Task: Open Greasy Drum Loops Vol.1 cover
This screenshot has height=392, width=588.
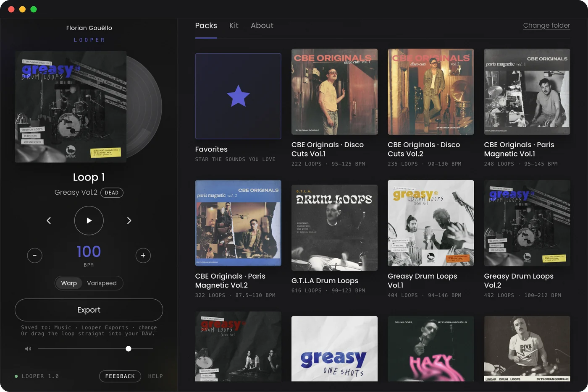Action: [x=430, y=223]
